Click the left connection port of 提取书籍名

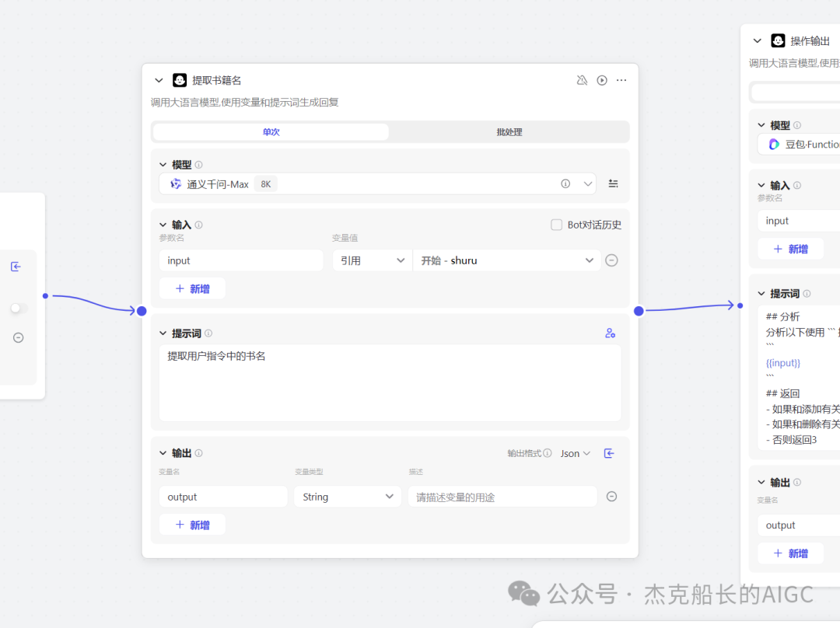click(x=142, y=311)
